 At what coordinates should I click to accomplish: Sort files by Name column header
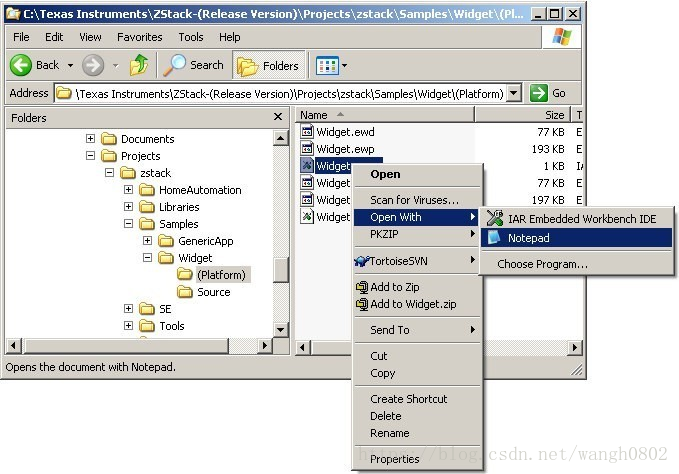pyautogui.click(x=385, y=115)
